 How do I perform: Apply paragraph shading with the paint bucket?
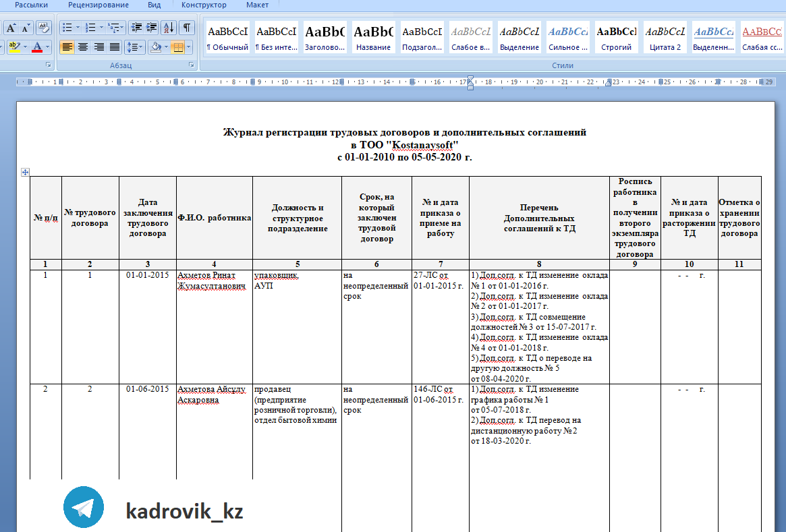(x=156, y=47)
